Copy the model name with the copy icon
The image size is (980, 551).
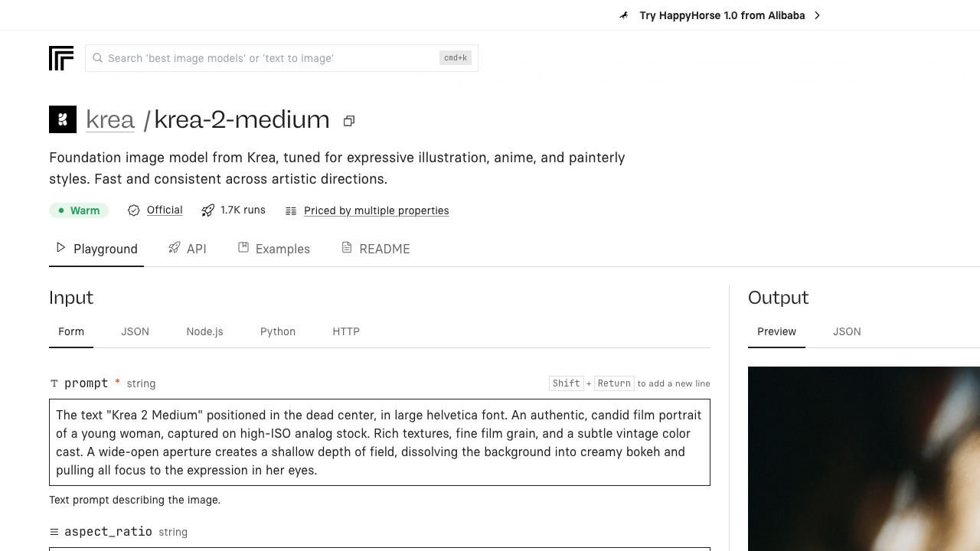(x=349, y=121)
